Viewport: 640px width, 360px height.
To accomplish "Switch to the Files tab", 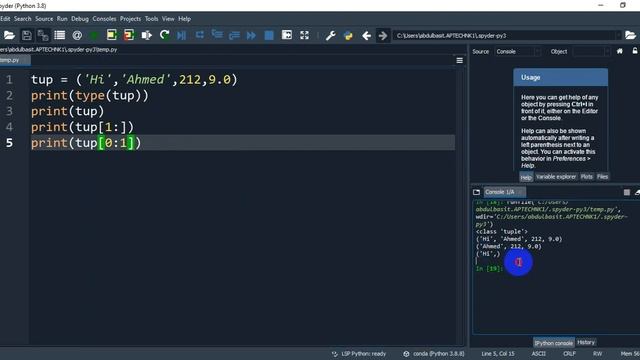I will [602, 177].
